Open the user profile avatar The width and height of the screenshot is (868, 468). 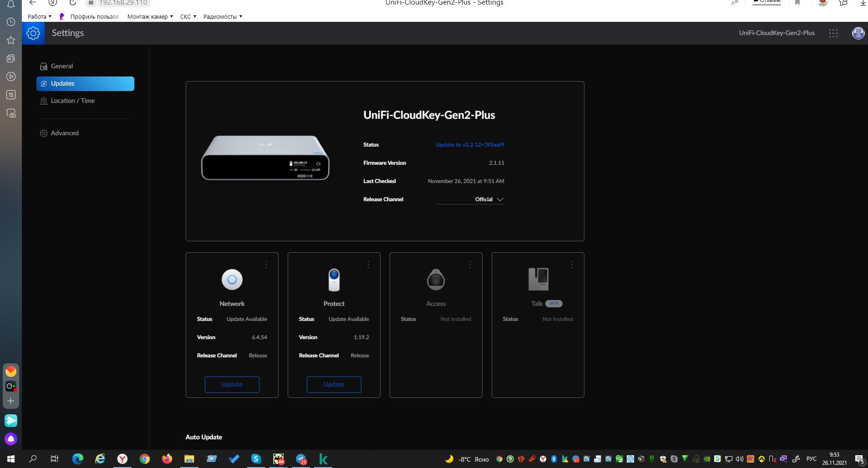pyautogui.click(x=858, y=33)
